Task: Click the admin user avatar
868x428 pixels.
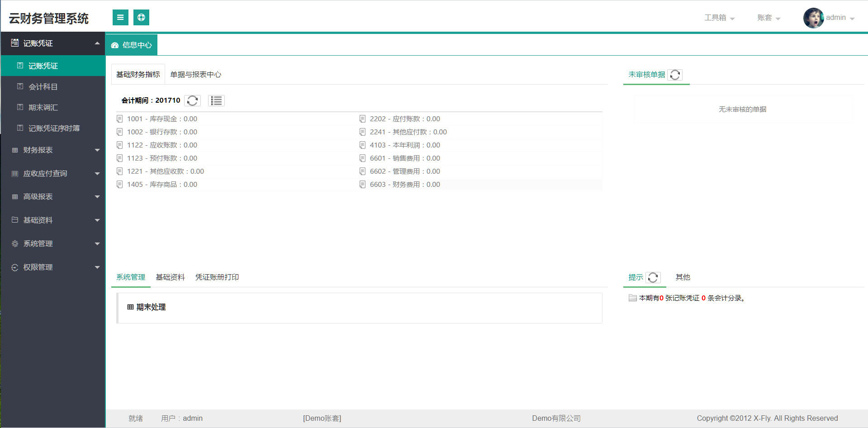Action: [x=813, y=18]
